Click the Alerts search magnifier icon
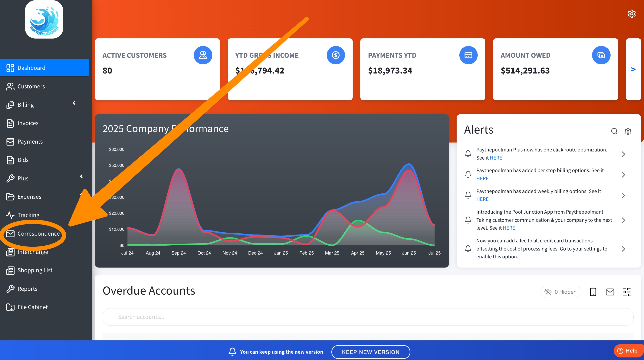Screen dimensions: 644x360 click(614, 131)
